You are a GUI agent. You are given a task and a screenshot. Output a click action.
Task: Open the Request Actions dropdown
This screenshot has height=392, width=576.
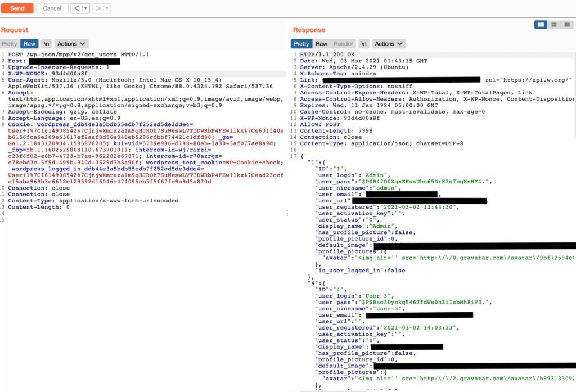click(x=71, y=44)
